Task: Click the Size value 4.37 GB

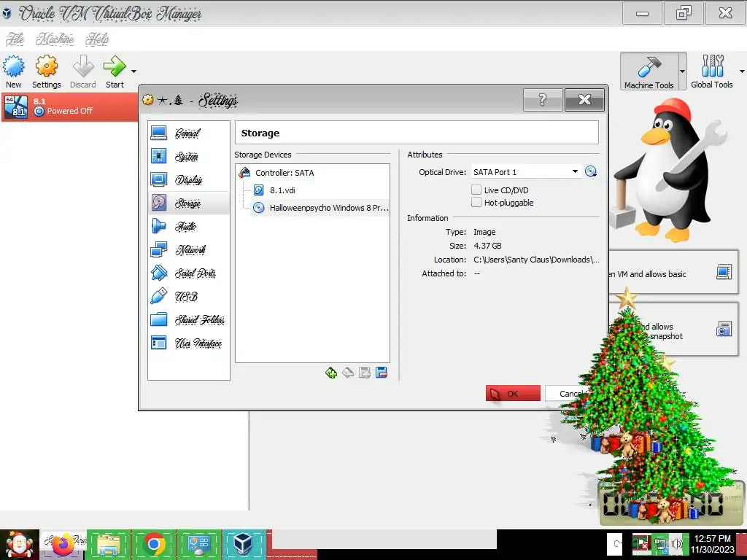Action: 487,246
